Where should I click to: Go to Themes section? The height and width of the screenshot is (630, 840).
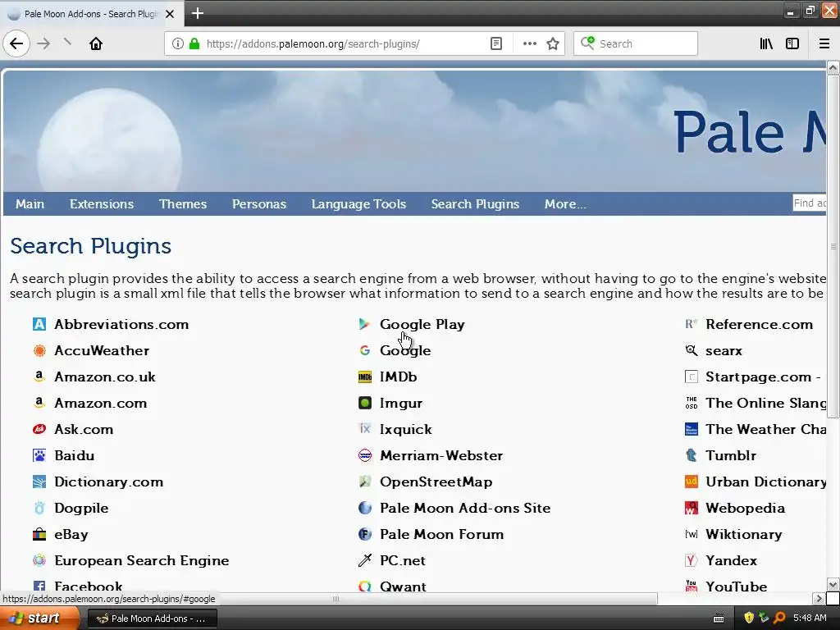click(183, 204)
